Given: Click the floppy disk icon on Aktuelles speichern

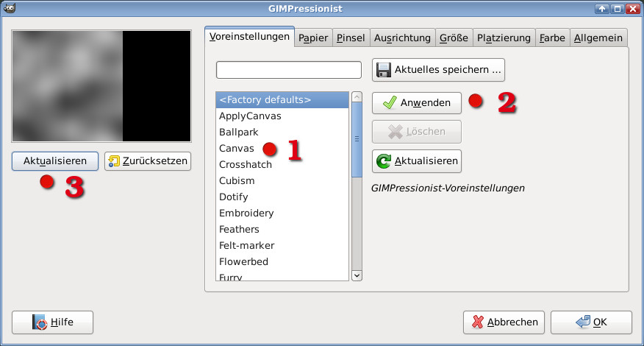Looking at the screenshot, I should (384, 70).
